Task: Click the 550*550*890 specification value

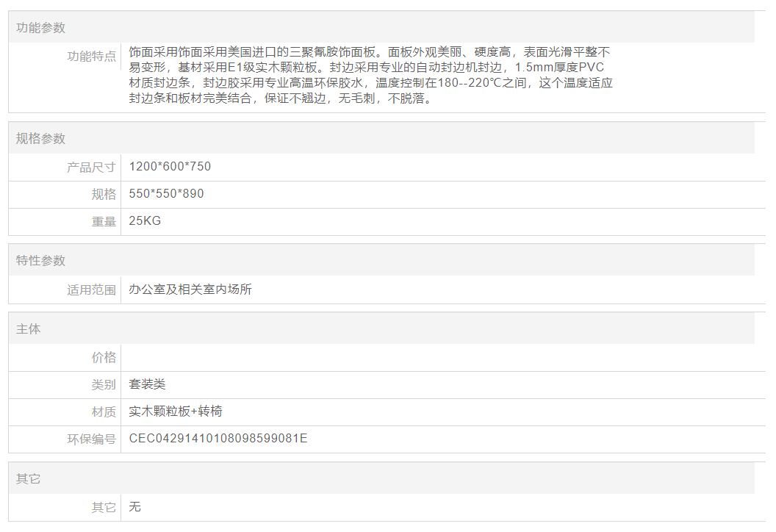Action: (166, 195)
